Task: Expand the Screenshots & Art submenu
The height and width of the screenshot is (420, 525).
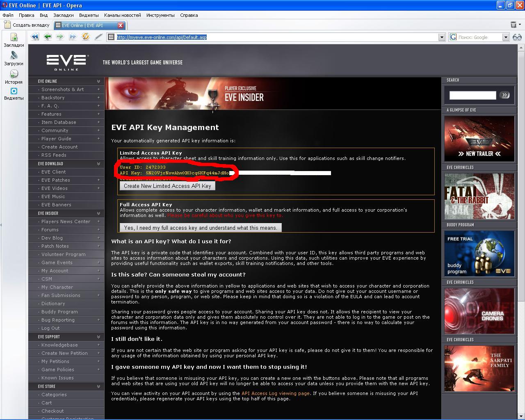Action: tap(98, 89)
